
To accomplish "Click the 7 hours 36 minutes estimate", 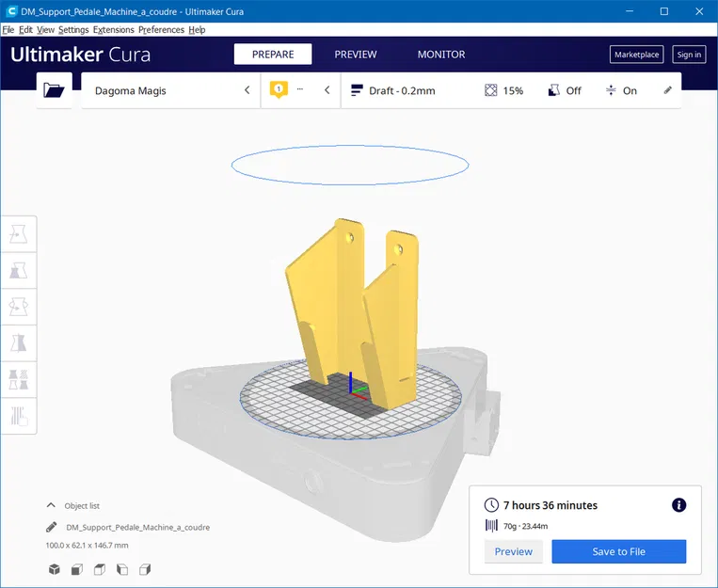I will [550, 505].
